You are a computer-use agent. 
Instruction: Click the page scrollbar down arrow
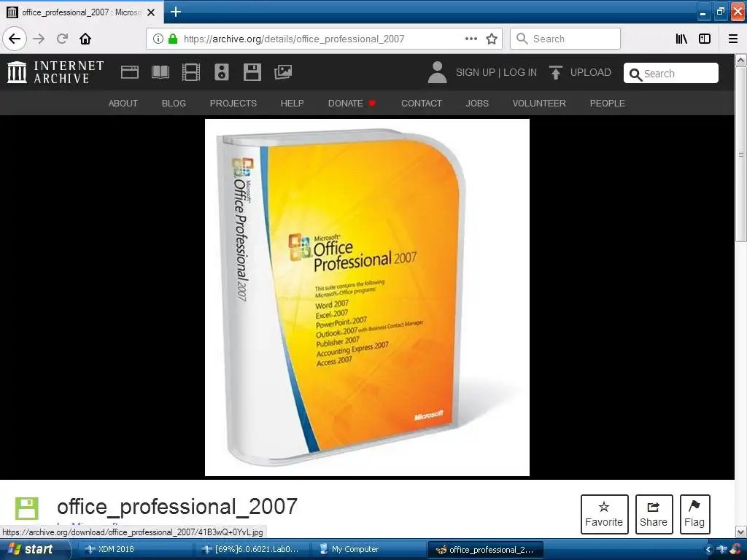[741, 532]
